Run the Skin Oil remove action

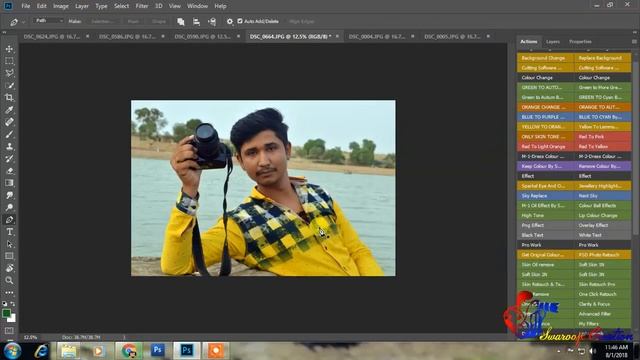tap(545, 265)
